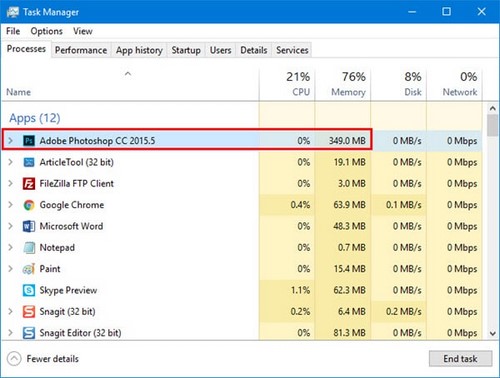Open the Options menu

pos(46,31)
